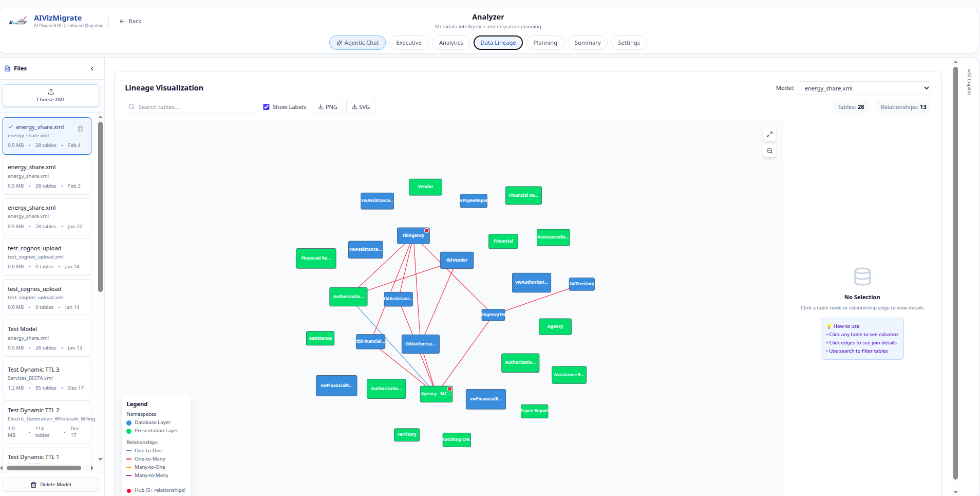Open the Test Dynamic TTL 1 file

(47, 457)
